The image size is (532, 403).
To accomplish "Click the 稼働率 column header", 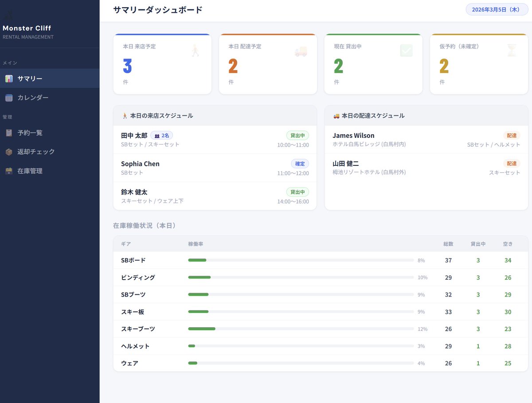I will coord(196,244).
